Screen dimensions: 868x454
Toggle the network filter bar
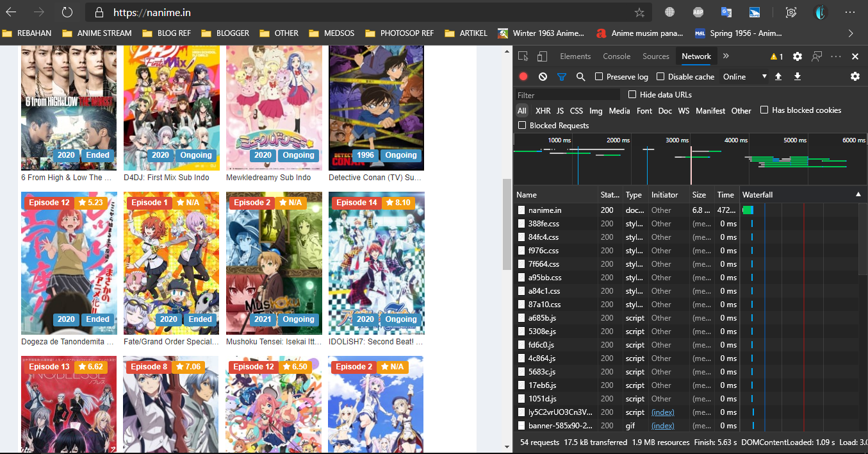click(x=562, y=76)
